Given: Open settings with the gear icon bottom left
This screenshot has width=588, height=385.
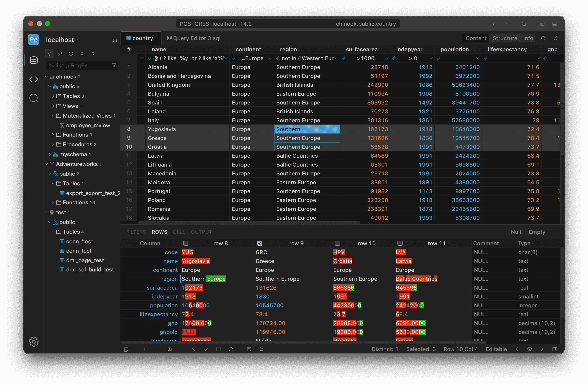Looking at the screenshot, I should pos(34,342).
